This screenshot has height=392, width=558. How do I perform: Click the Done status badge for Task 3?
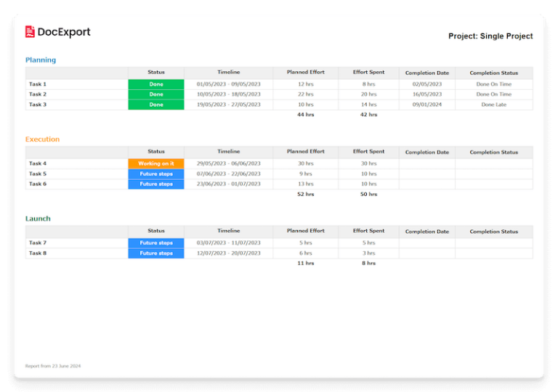pos(156,105)
